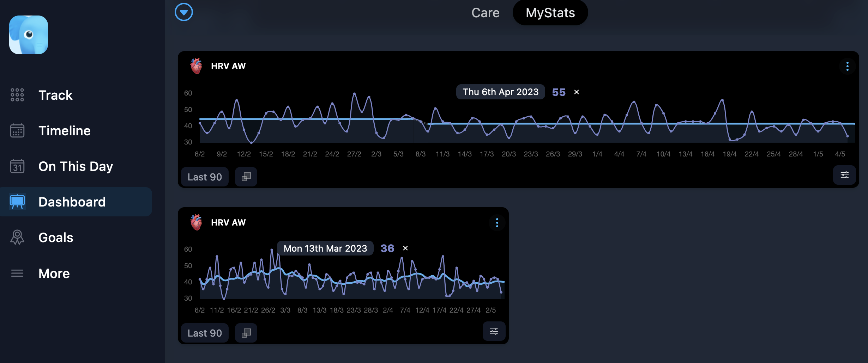Open the circular dropdown arrow at top
Screen dimensions: 868x363
(183, 12)
